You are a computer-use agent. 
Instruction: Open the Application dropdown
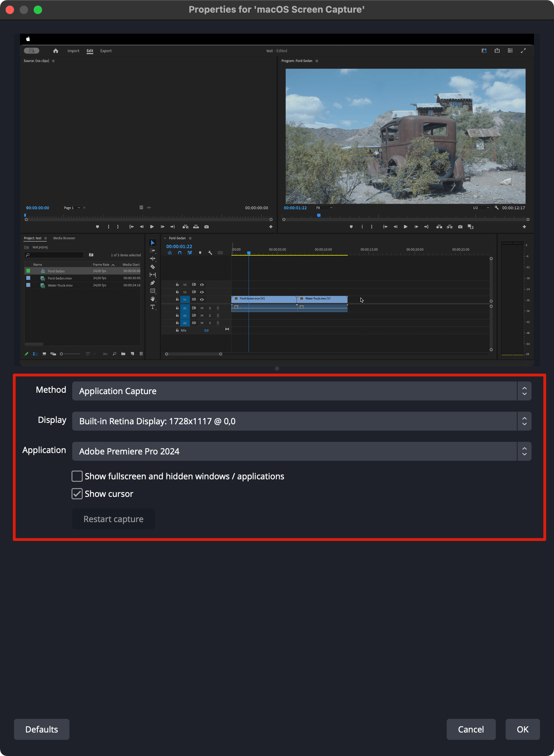(302, 451)
